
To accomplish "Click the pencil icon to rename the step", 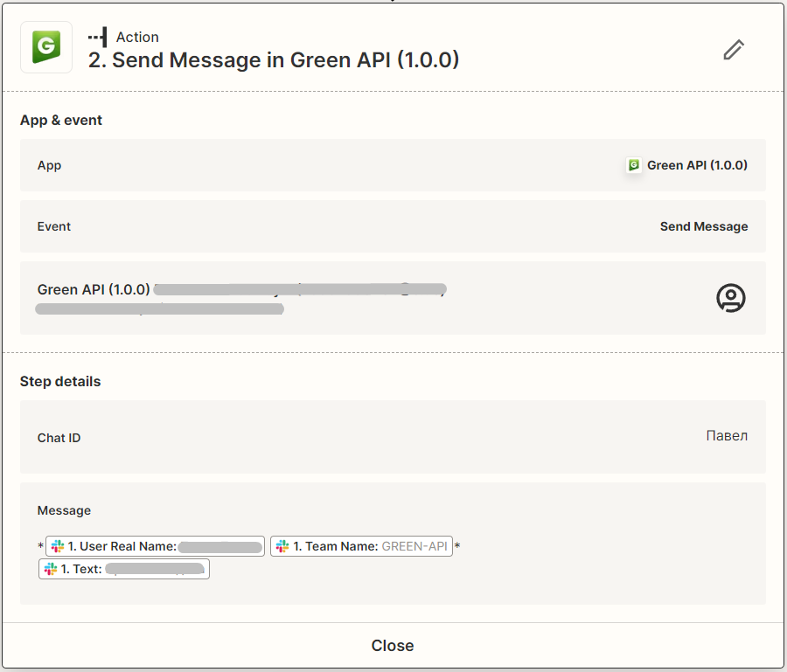I will coord(733,50).
